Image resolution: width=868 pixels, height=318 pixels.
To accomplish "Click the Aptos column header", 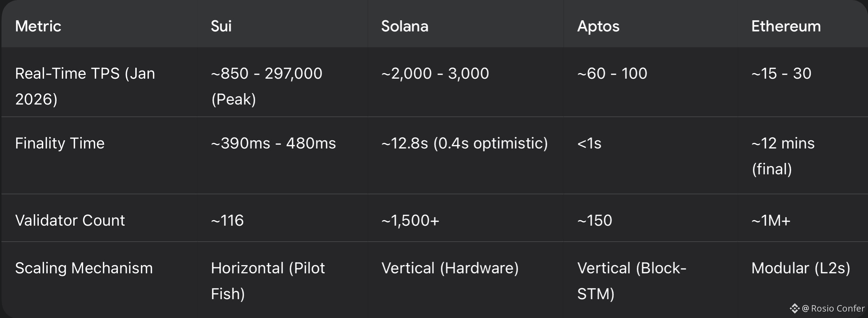I will pyautogui.click(x=598, y=26).
